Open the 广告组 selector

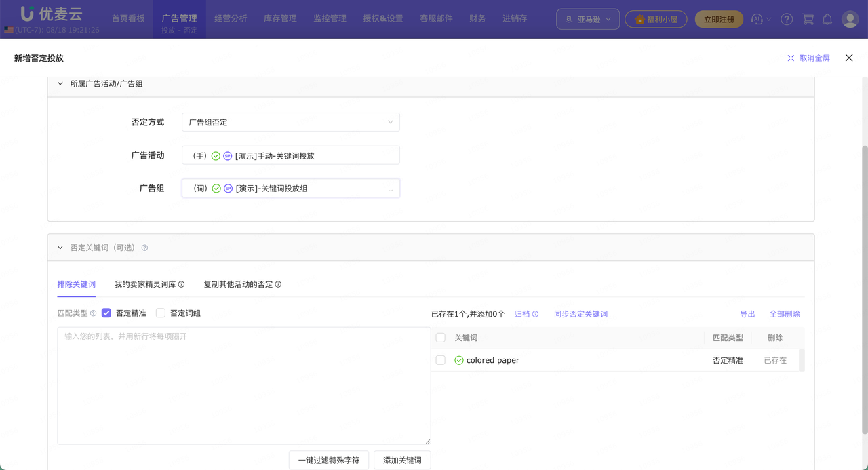click(x=291, y=189)
